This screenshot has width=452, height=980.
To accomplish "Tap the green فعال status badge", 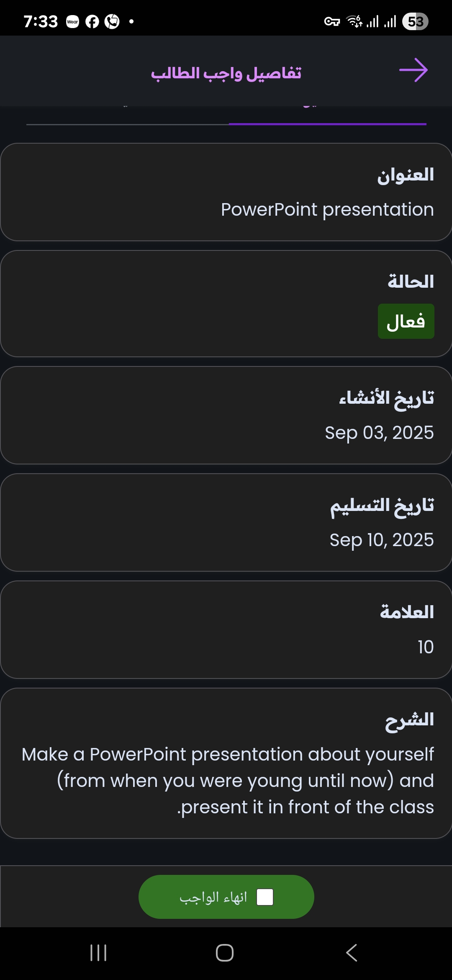I will coord(406,321).
